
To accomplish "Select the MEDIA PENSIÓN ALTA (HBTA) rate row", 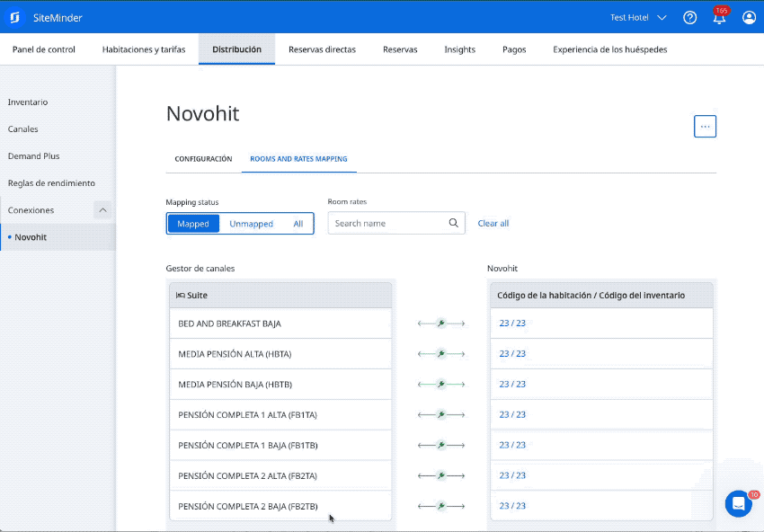I will 280,354.
